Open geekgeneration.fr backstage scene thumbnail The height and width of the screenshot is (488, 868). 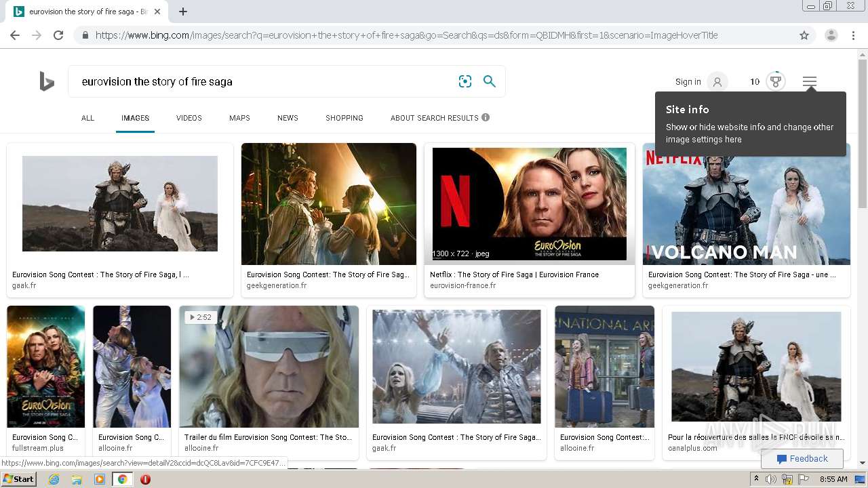pos(329,203)
